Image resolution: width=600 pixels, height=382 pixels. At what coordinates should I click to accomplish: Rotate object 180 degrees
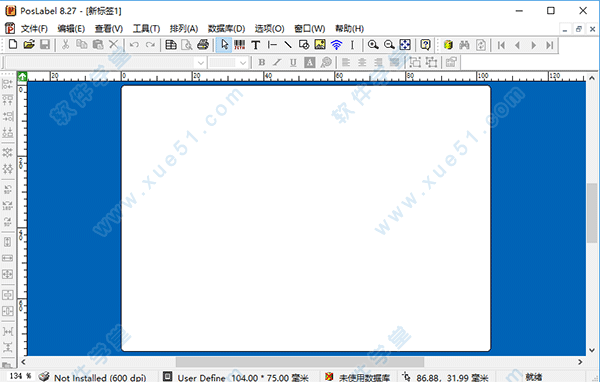point(8,205)
